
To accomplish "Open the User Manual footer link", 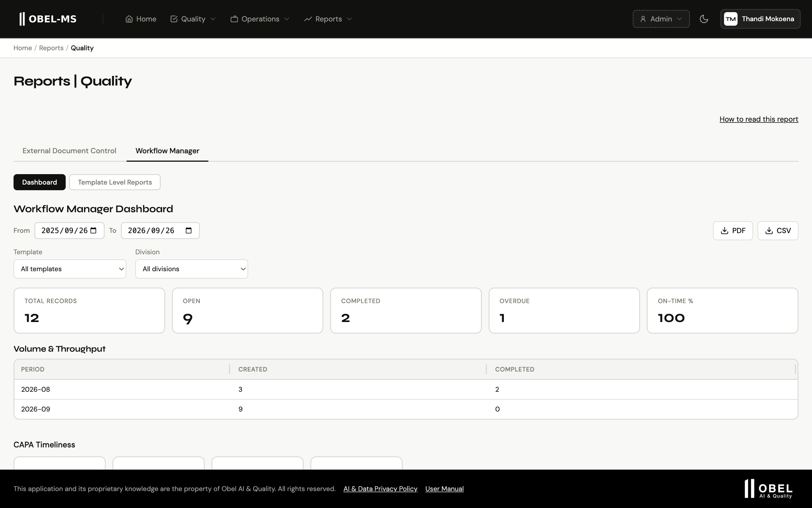I will click(x=444, y=489).
